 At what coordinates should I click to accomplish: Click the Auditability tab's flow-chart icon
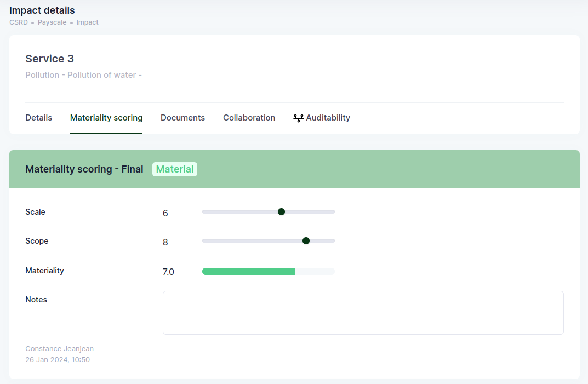click(298, 118)
